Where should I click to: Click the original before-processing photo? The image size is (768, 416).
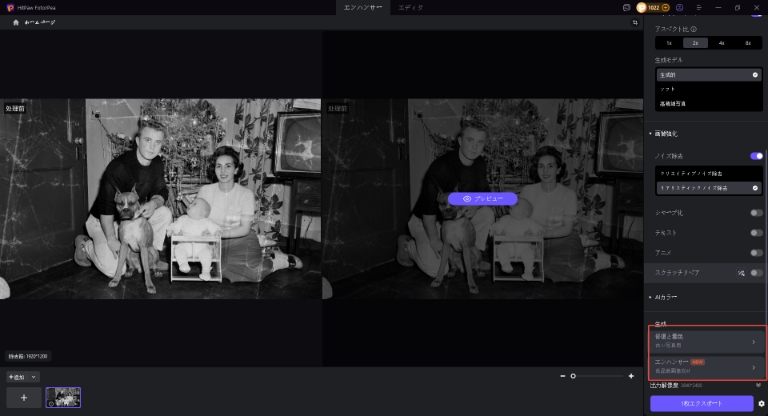161,198
